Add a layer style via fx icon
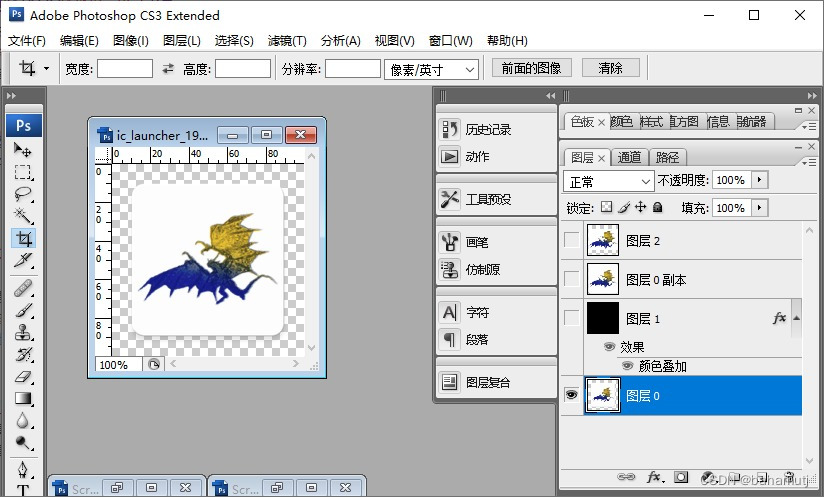The width and height of the screenshot is (824, 497). tap(655, 477)
